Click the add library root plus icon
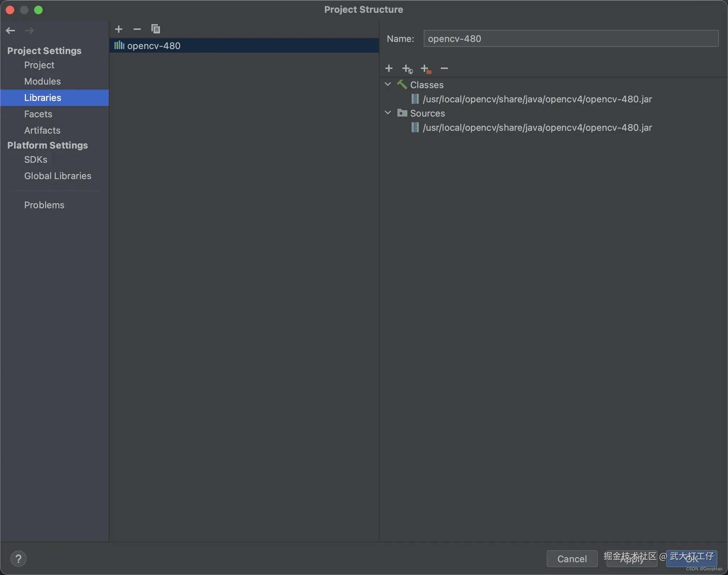 coord(389,68)
